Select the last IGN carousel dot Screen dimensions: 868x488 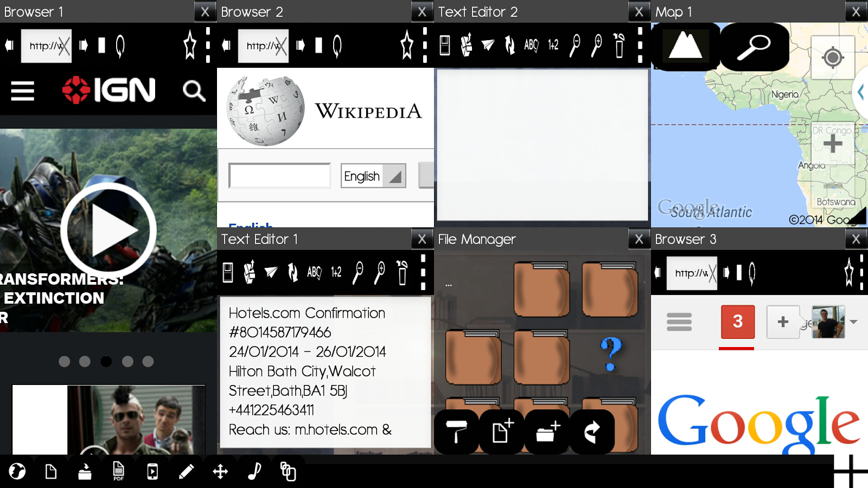coord(148,362)
